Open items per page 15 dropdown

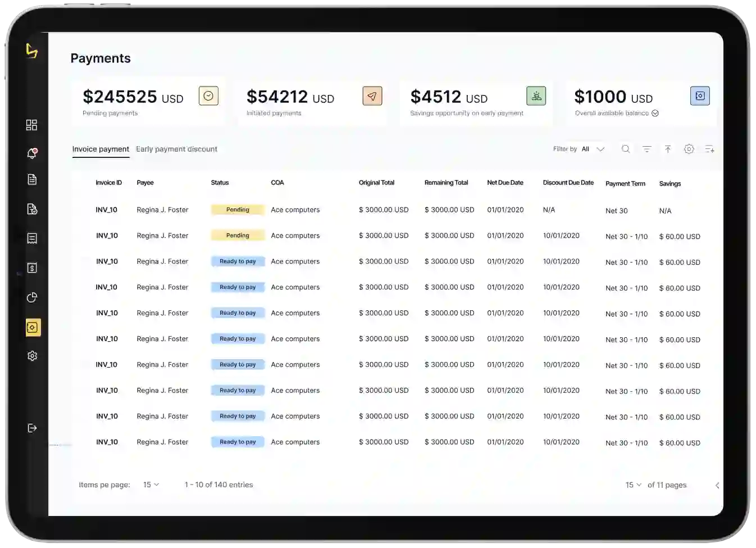(151, 484)
